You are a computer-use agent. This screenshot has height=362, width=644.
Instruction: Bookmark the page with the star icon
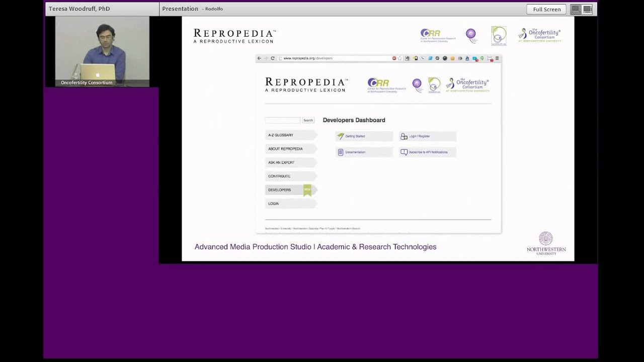[399, 58]
